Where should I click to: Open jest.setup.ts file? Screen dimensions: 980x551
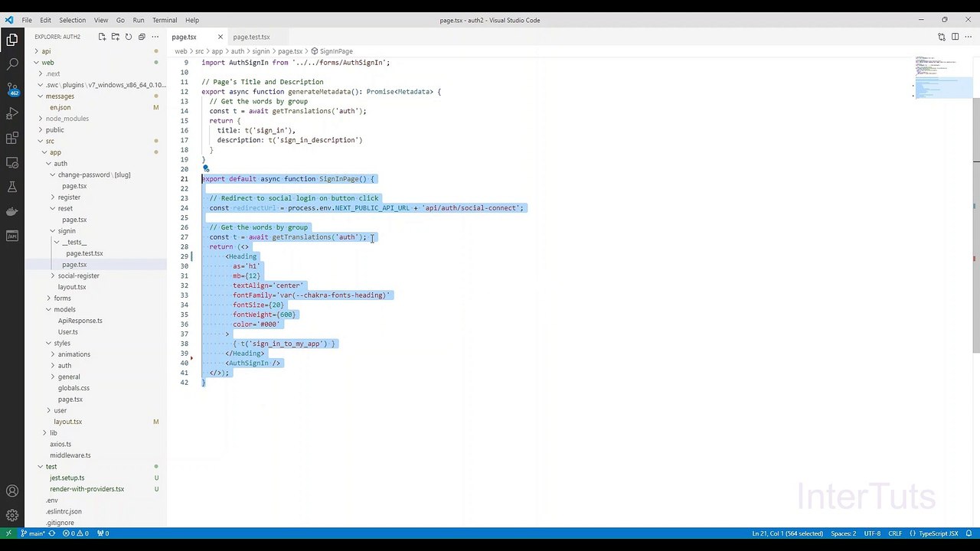click(67, 478)
